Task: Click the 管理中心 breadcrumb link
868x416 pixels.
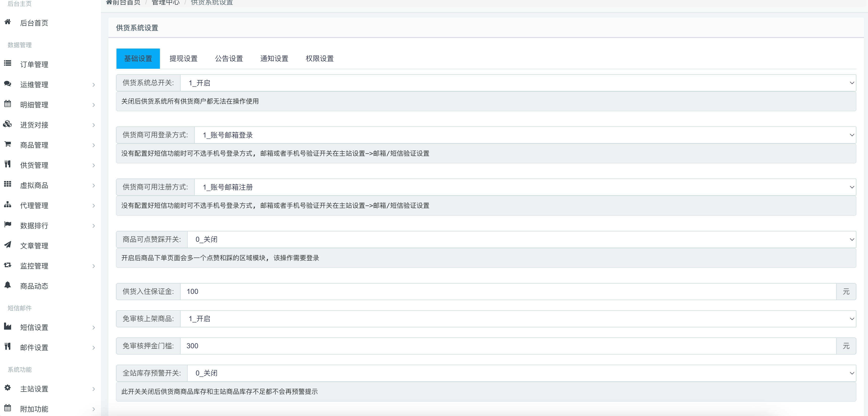Action: pyautogui.click(x=165, y=3)
